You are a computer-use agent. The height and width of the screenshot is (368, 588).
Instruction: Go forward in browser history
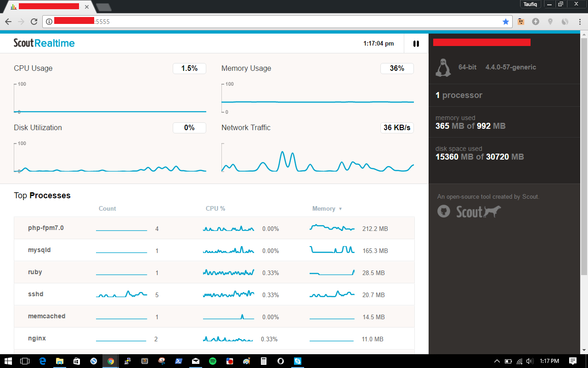pos(21,22)
